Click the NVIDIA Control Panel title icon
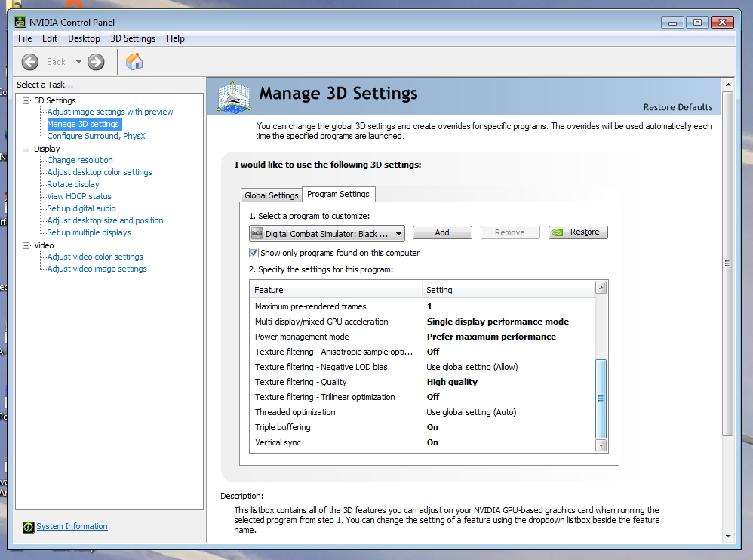 click(x=20, y=22)
